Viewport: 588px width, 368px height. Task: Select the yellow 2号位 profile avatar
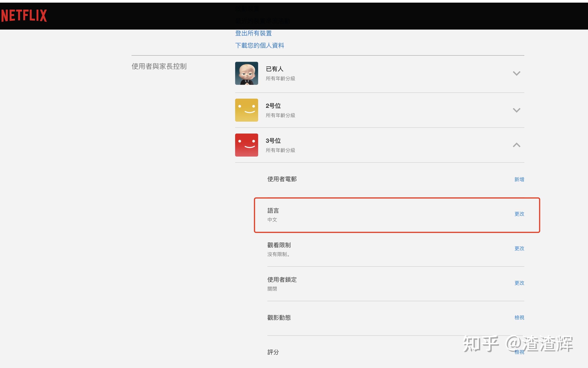pyautogui.click(x=246, y=110)
